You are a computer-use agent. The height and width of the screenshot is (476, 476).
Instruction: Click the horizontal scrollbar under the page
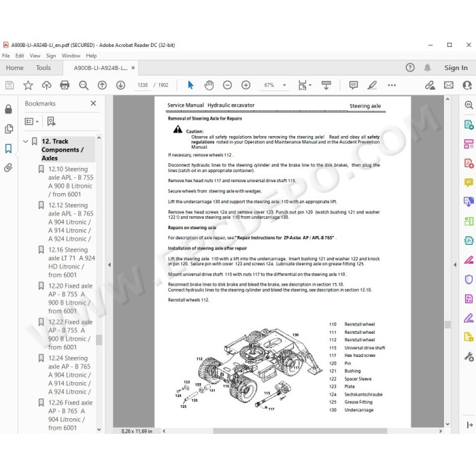pyautogui.click(x=300, y=430)
